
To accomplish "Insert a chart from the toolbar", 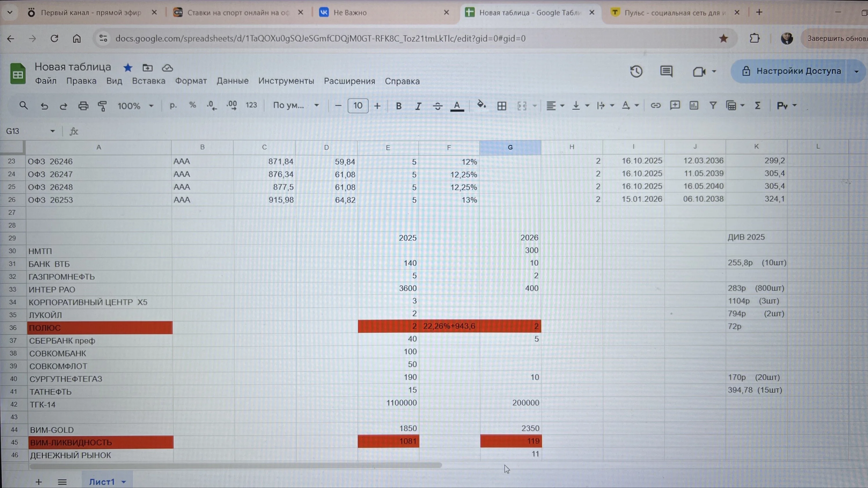I will coord(694,106).
